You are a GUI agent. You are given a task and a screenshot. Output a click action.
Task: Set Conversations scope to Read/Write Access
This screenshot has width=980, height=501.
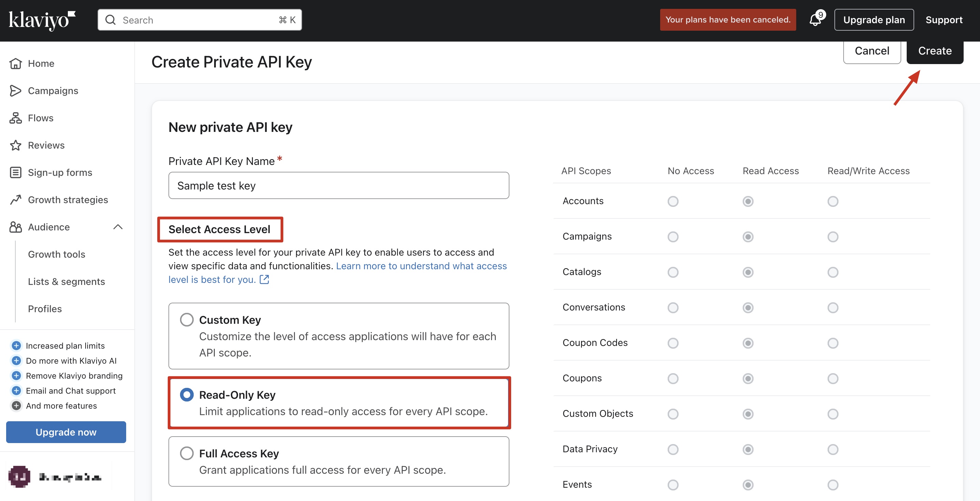(833, 307)
